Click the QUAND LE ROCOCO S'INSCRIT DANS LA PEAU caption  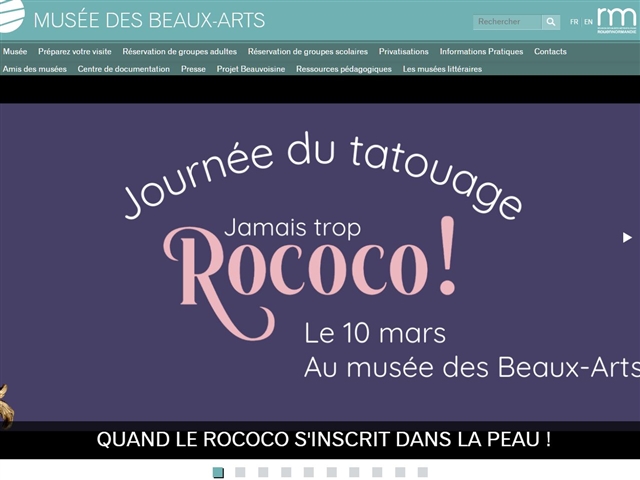pos(324,440)
